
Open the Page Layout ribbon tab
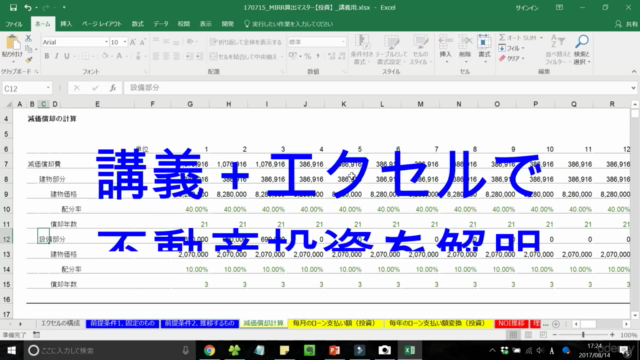pos(102,24)
